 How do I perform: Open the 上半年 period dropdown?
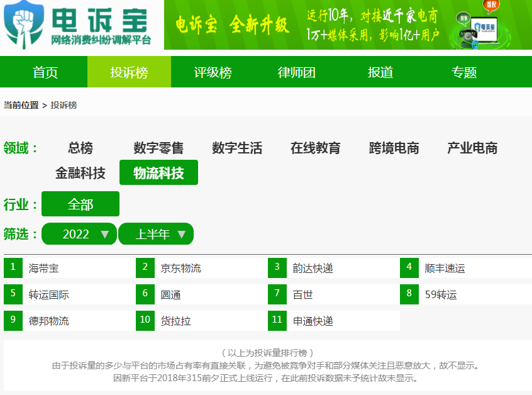[156, 234]
